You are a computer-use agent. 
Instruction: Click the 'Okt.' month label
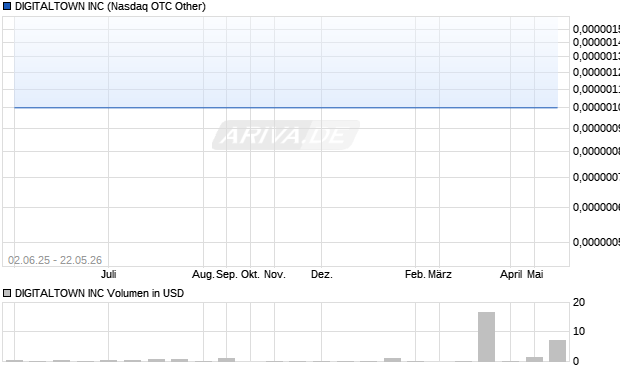tap(250, 274)
